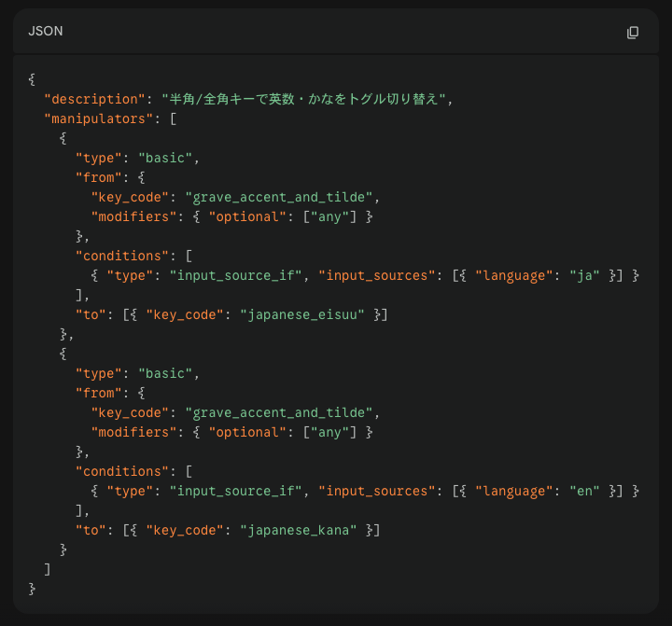
Task: Click "to" key before japanese_kana
Action: (x=91, y=530)
